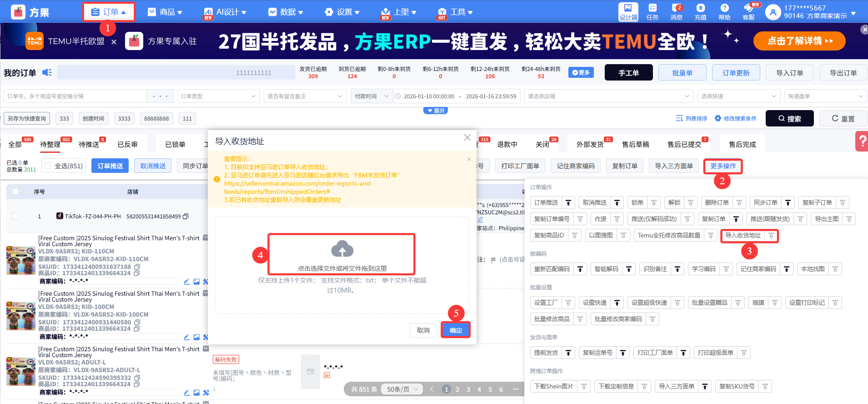The image size is (868, 404).
Task: Pin the 导入收货地址 action
Action: [771, 235]
